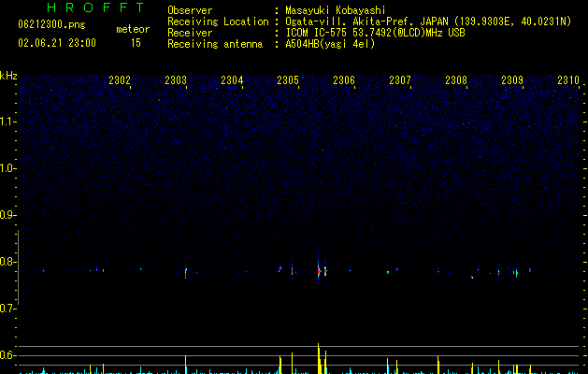Click the 2306 time marker
The width and height of the screenshot is (588, 374).
coord(344,80)
